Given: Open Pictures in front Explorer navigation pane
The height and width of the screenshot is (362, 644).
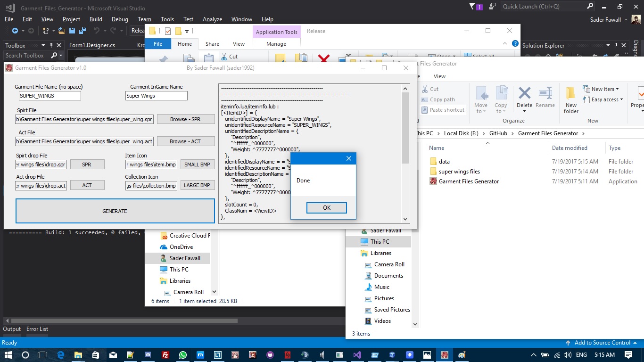Looking at the screenshot, I should 384,298.
